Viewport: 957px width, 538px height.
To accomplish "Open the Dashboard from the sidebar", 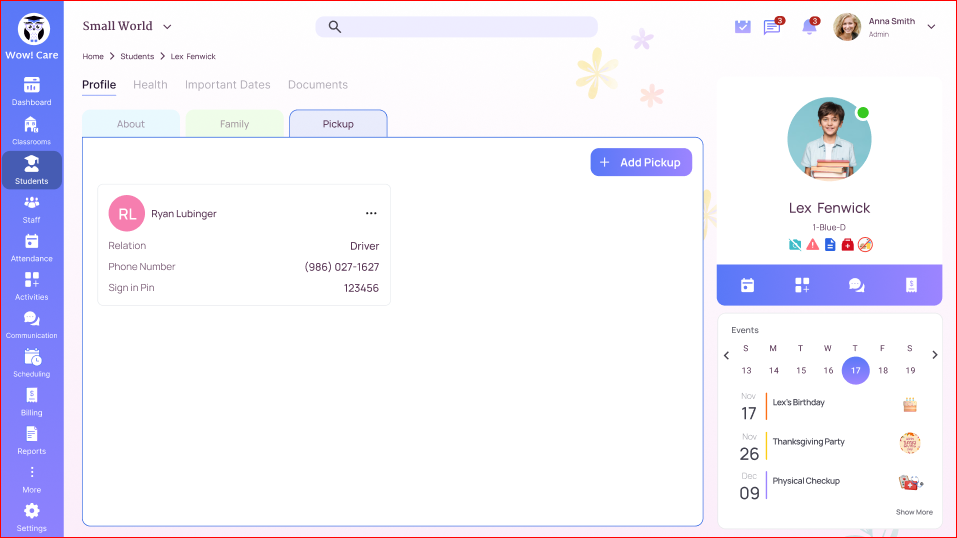I will pyautogui.click(x=31, y=91).
